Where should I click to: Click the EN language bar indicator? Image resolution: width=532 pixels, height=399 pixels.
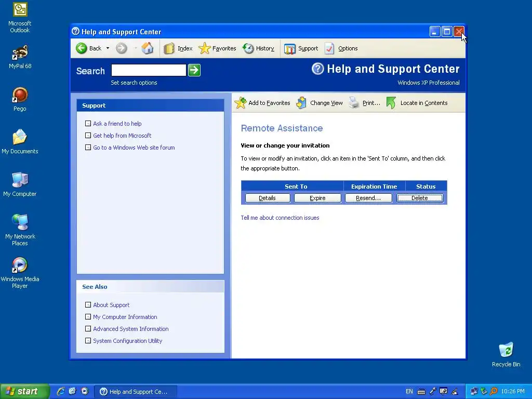coord(409,392)
